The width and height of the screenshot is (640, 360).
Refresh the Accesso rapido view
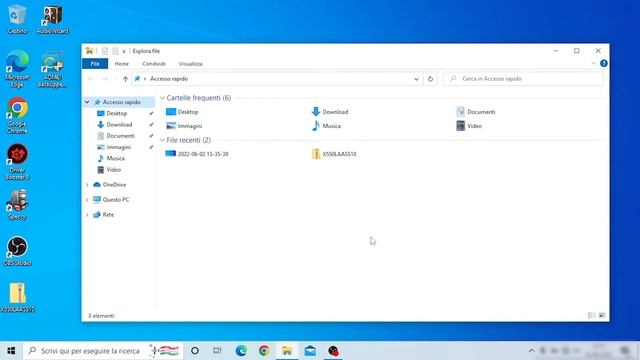coord(430,79)
